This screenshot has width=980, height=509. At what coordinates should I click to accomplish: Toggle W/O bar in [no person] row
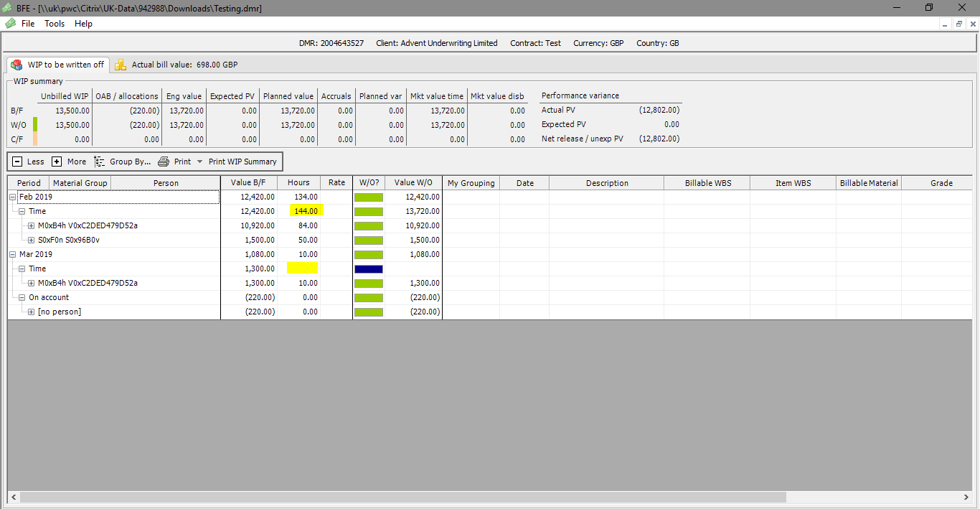pyautogui.click(x=369, y=312)
